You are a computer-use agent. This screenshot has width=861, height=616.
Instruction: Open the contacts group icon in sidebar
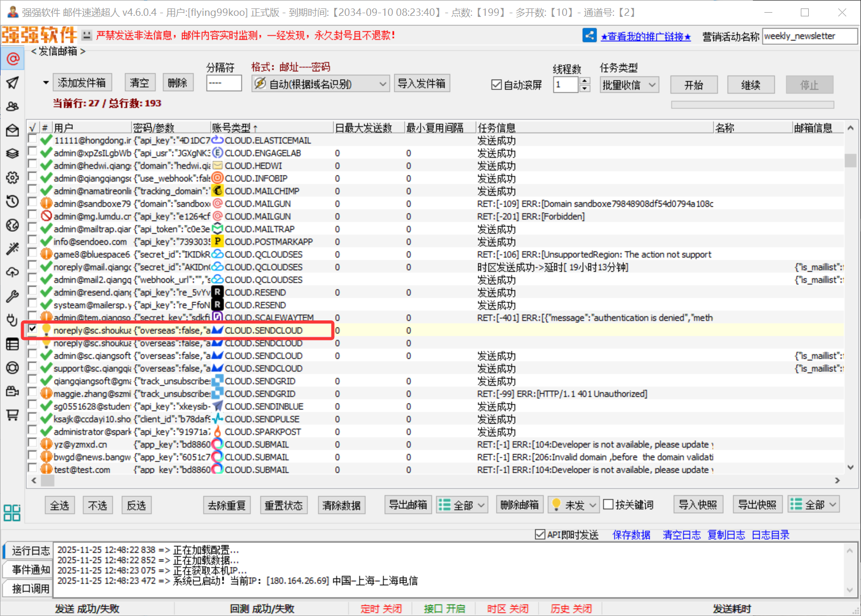coord(13,107)
